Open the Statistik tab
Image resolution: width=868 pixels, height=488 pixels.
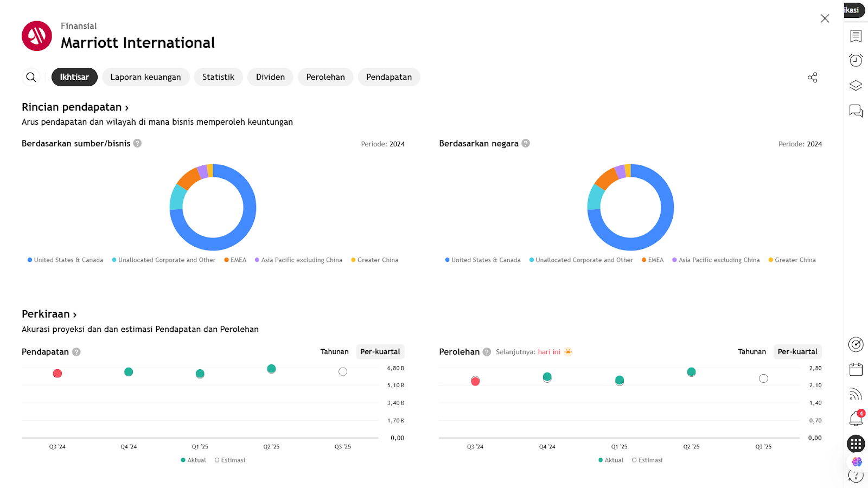pos(218,77)
